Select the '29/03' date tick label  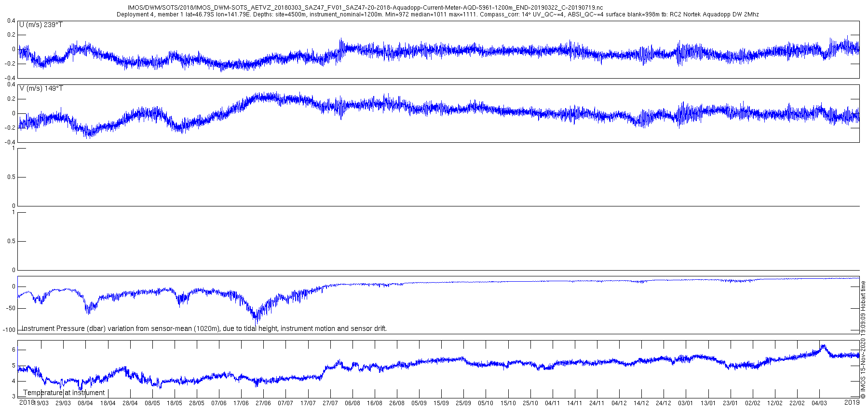[63, 403]
